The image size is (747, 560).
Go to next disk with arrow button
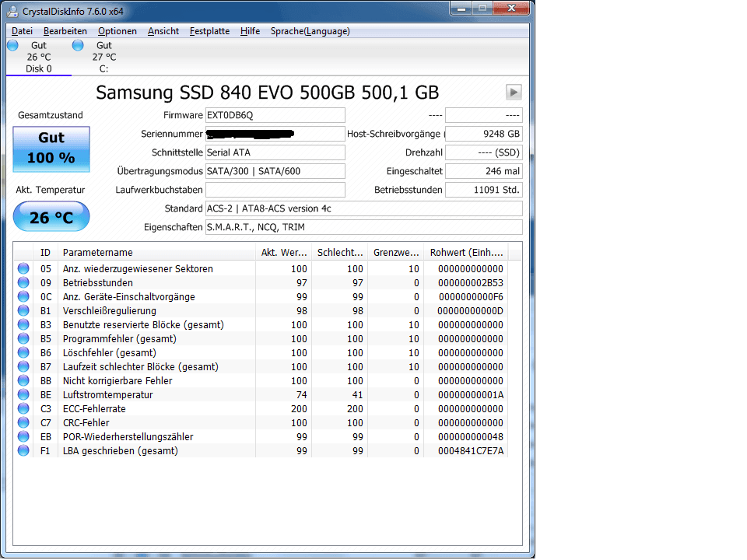click(x=514, y=92)
